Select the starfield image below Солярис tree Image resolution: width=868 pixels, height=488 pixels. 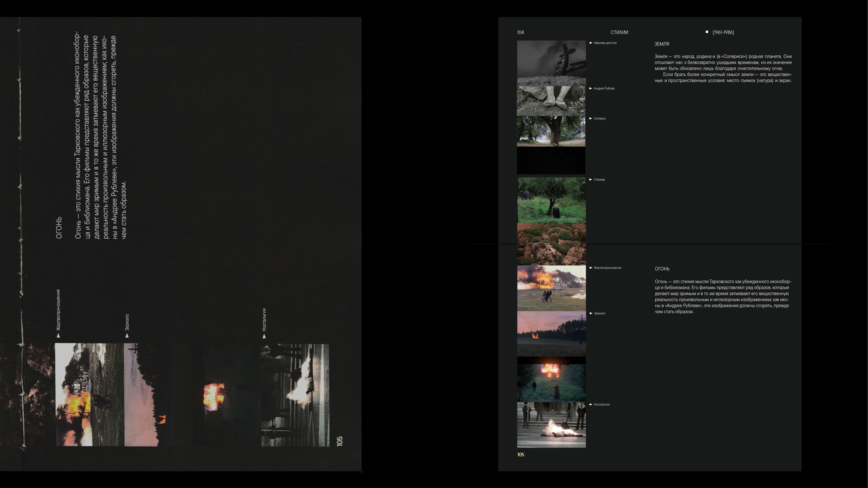(551, 161)
